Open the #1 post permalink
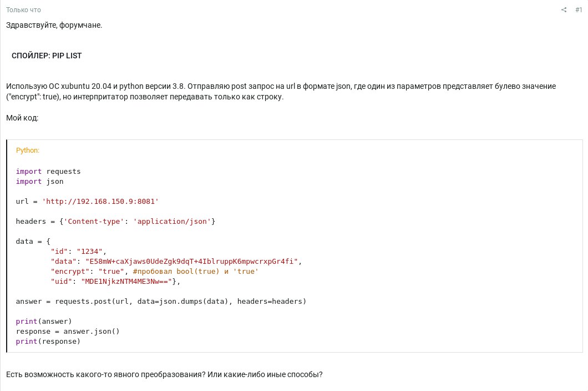This screenshot has height=391, width=588. 579,10
